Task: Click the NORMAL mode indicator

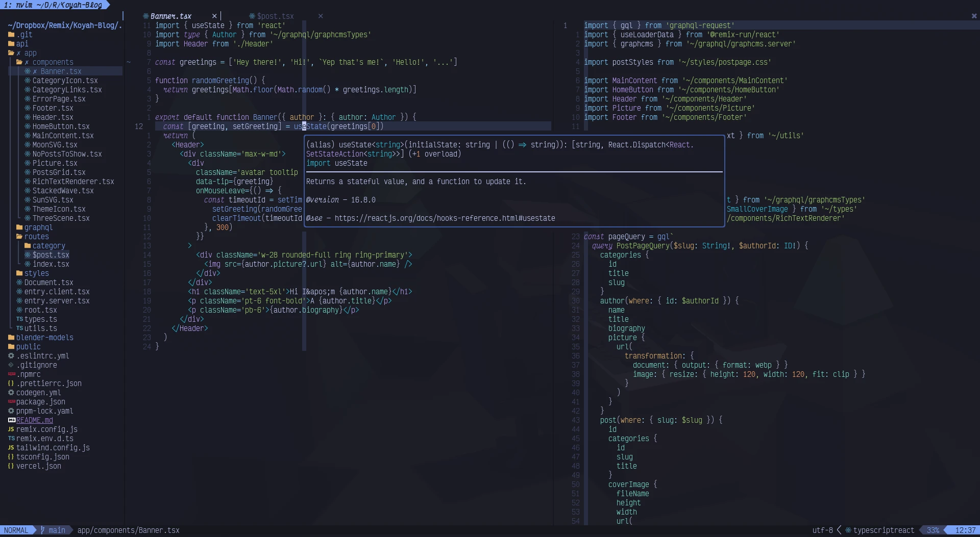Action: pyautogui.click(x=16, y=530)
